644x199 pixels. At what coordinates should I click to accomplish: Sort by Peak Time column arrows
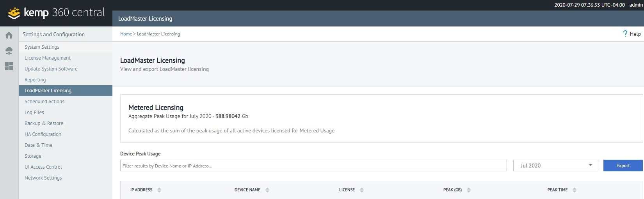pyautogui.click(x=575, y=190)
